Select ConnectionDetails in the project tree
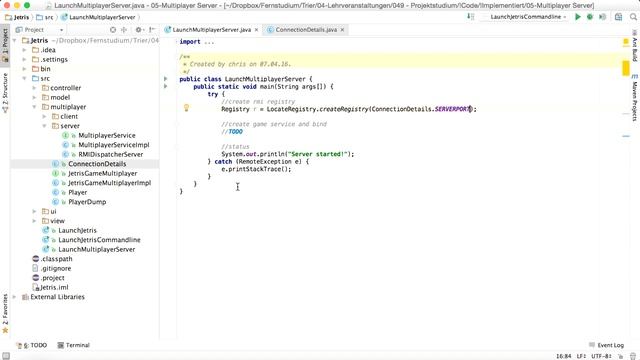The width and height of the screenshot is (640, 360). coord(97,164)
